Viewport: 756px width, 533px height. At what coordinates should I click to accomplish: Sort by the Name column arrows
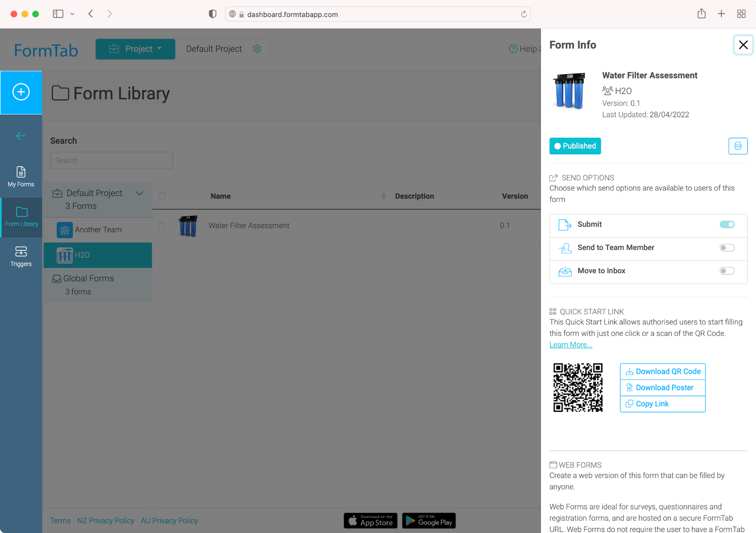[x=383, y=197]
